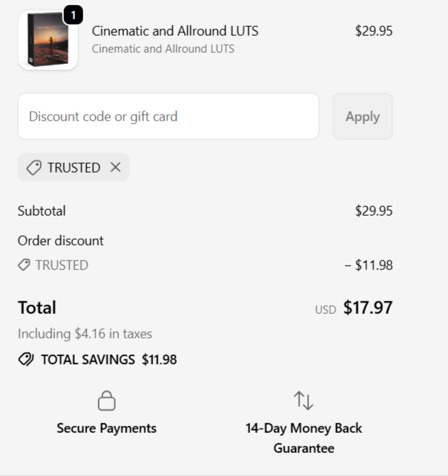Click the 14-Day Money Back Guarantee text
The width and height of the screenshot is (448, 476).
click(304, 438)
